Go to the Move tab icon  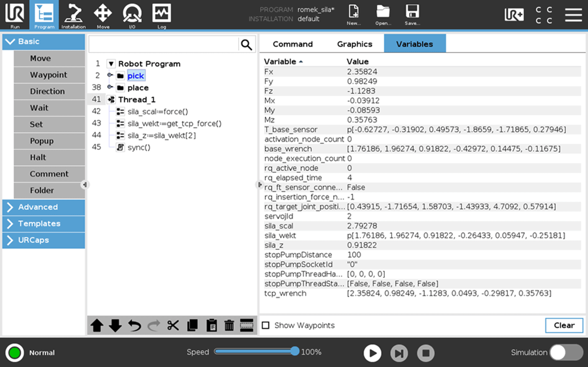(103, 15)
